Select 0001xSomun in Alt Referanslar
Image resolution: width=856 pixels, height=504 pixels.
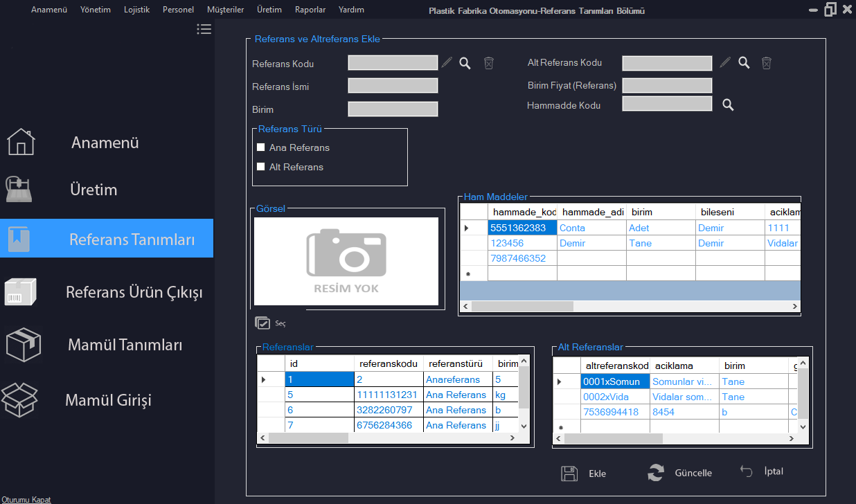615,381
